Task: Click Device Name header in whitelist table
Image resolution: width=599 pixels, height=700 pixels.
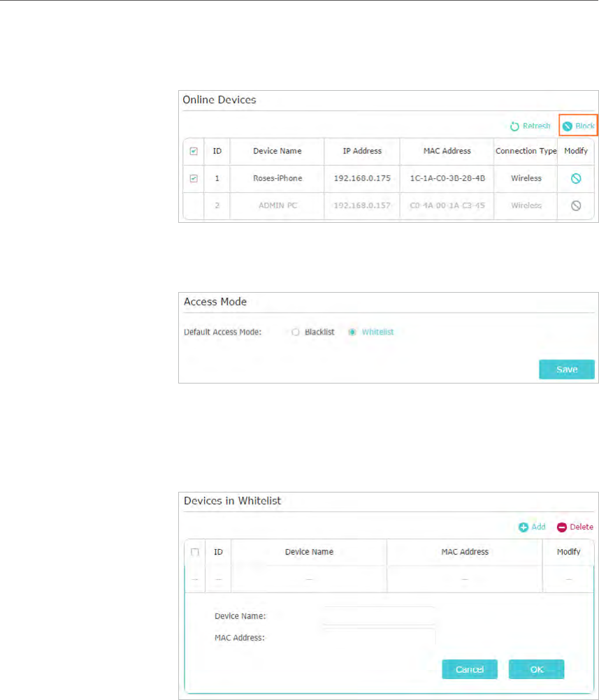Action: pos(309,552)
